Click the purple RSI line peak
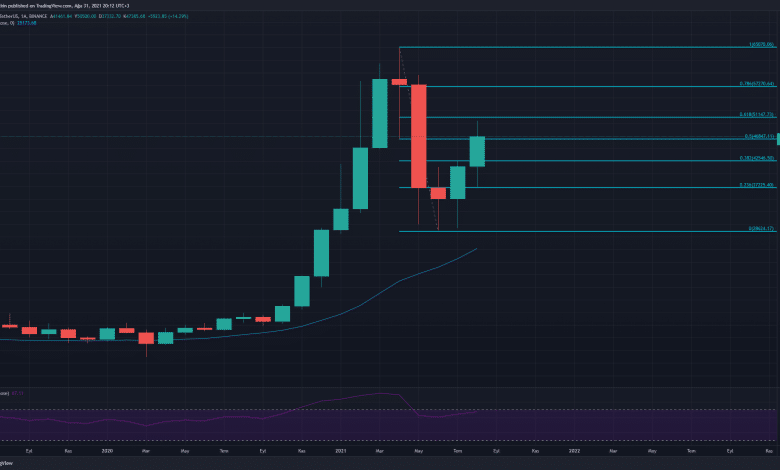The width and height of the screenshot is (780, 470). [x=380, y=394]
